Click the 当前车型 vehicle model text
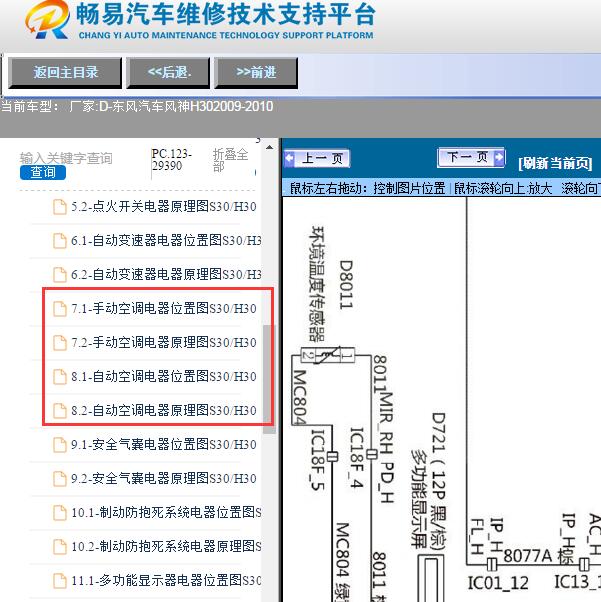Viewport: 601px width, 602px height. tap(137, 106)
